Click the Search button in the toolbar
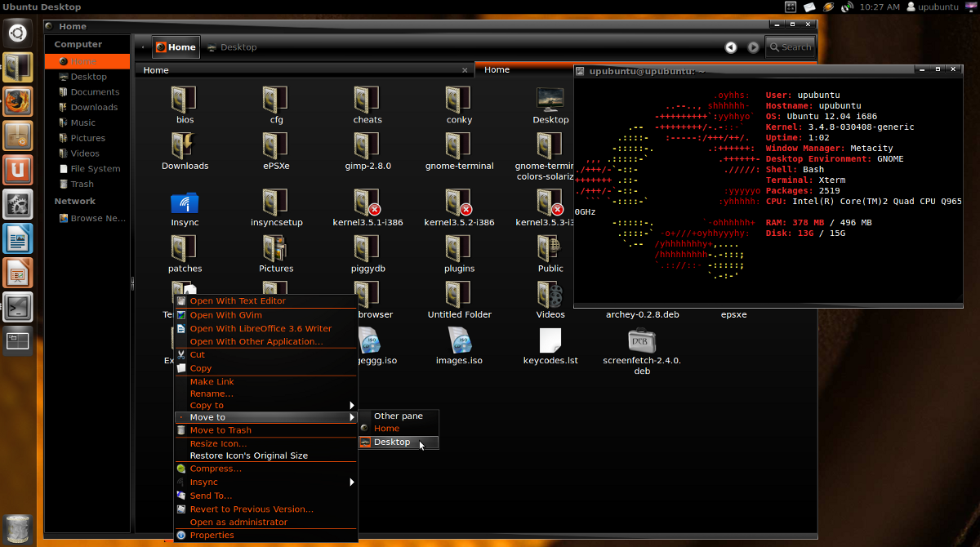The image size is (980, 547). click(789, 47)
